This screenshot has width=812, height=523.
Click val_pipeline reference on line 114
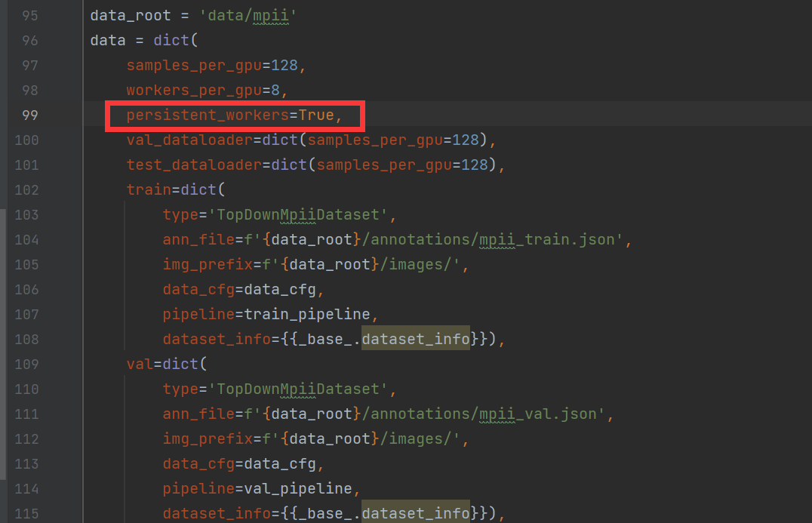298,489
